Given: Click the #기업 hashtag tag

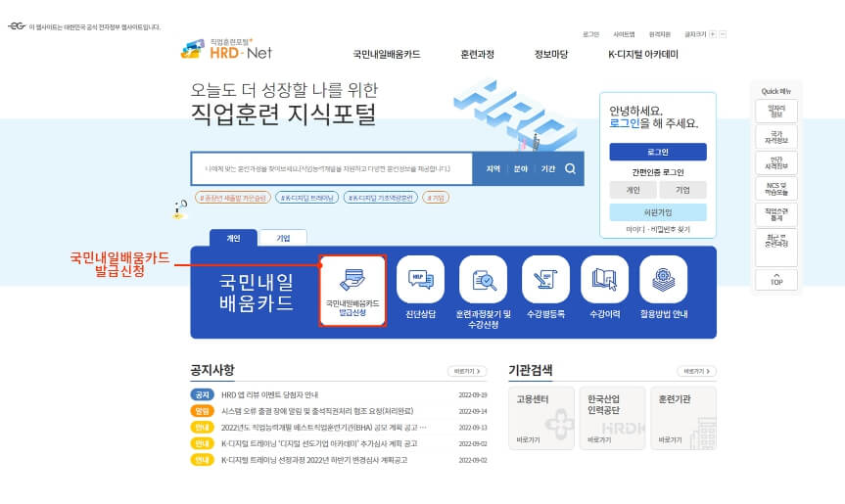Looking at the screenshot, I should [436, 198].
